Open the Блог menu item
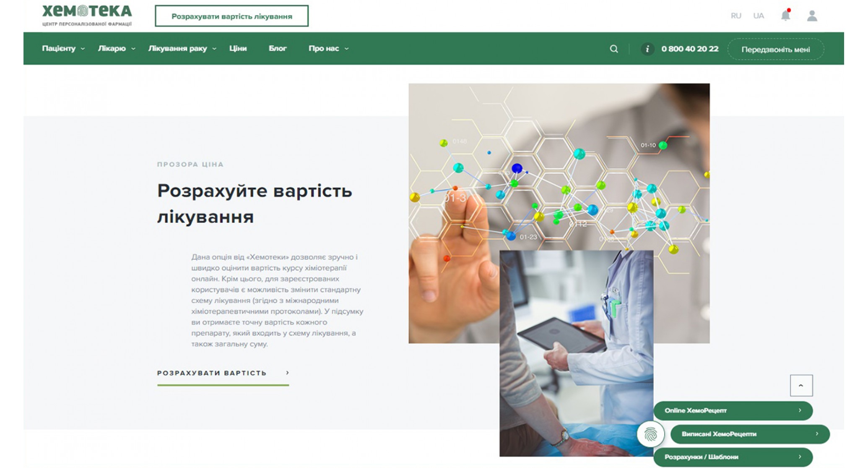The image size is (868, 468). (278, 49)
